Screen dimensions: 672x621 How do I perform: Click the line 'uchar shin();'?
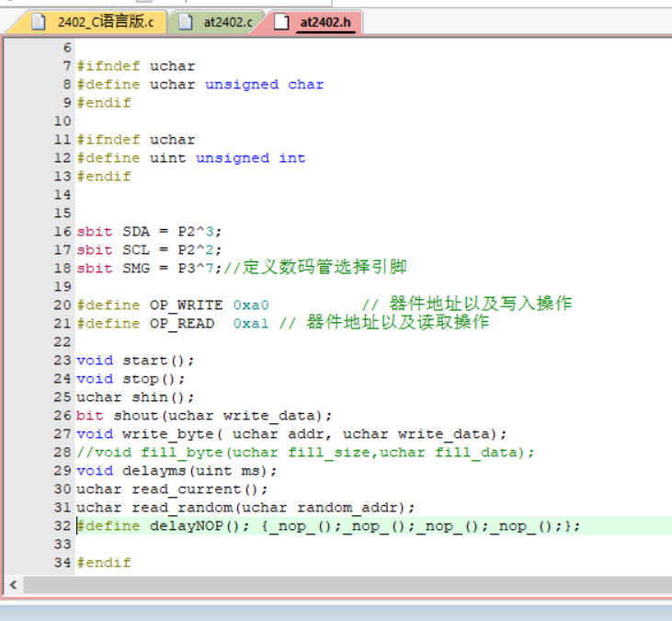tap(135, 397)
